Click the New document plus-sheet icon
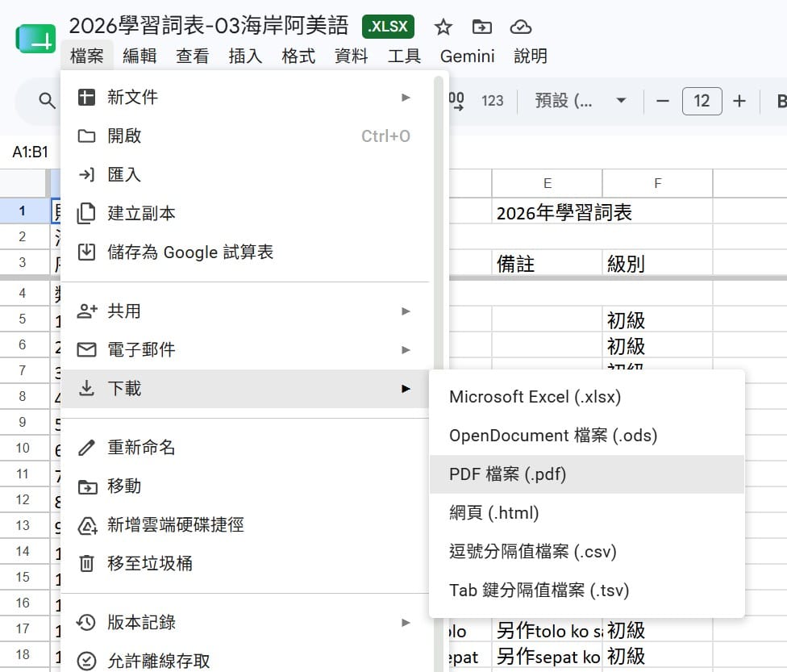 (x=86, y=97)
